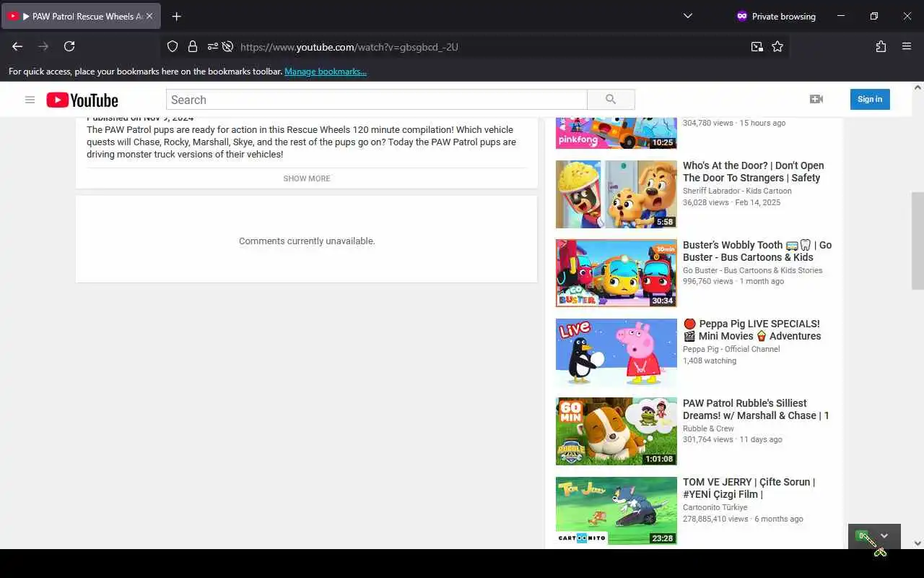Open PAW Patrol Rubble's Silliest Dreams thumbnail
This screenshot has width=924, height=578.
[616, 431]
